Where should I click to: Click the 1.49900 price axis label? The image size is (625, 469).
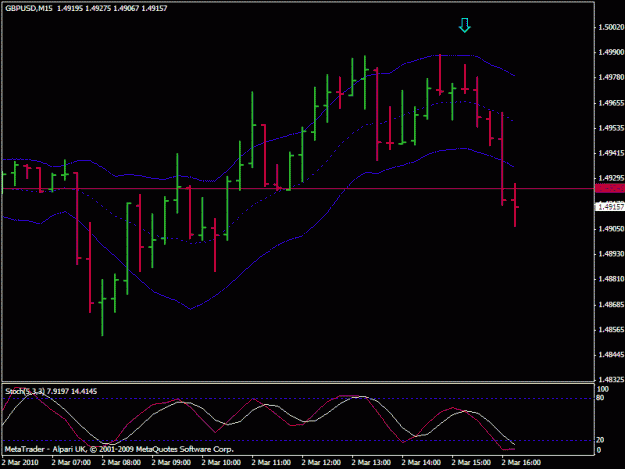(611, 52)
